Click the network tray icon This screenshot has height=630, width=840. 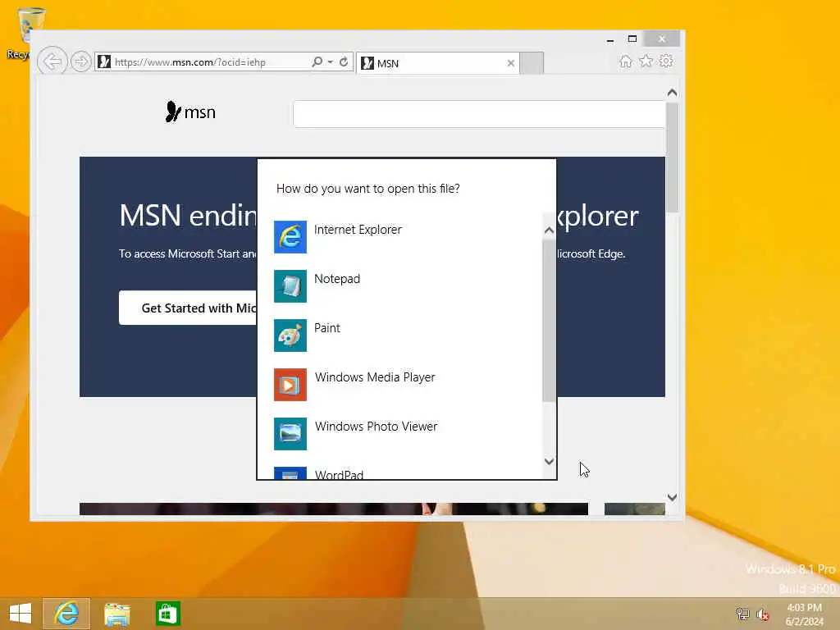click(x=742, y=614)
